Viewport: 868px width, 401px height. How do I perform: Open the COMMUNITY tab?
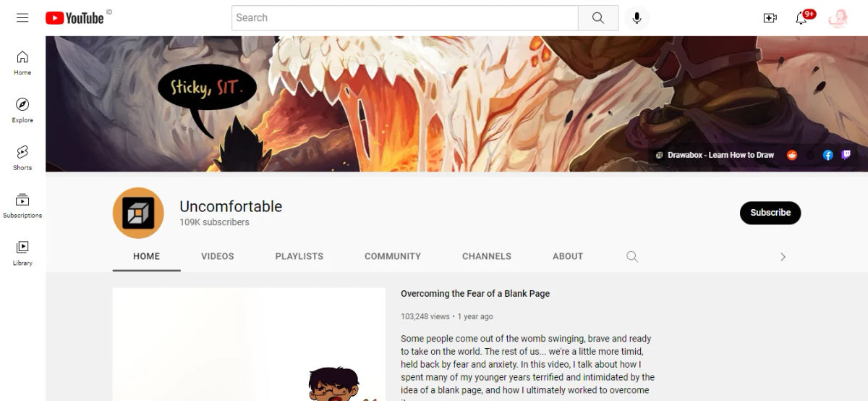(x=393, y=256)
